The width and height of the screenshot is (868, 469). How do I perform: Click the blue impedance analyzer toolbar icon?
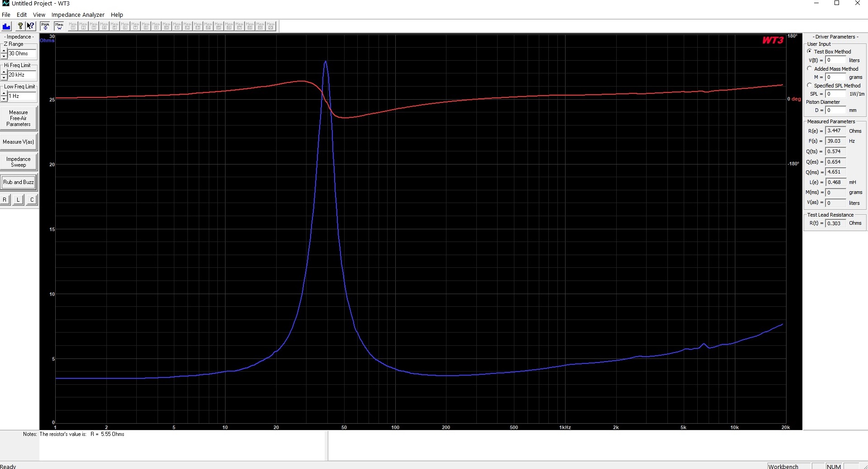pos(6,26)
